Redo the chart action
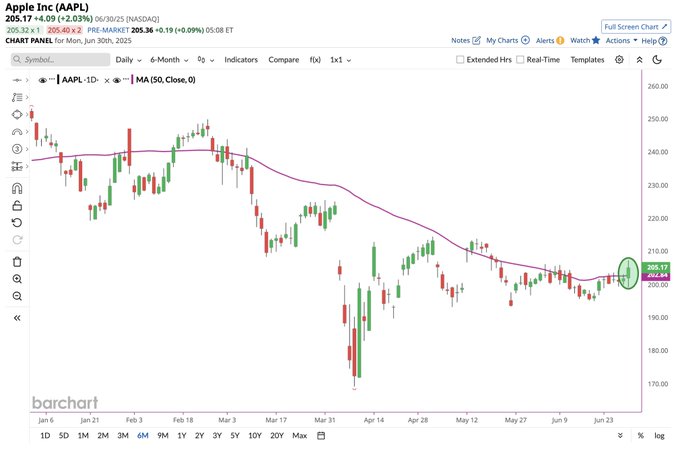The height and width of the screenshot is (450, 680). (17, 240)
